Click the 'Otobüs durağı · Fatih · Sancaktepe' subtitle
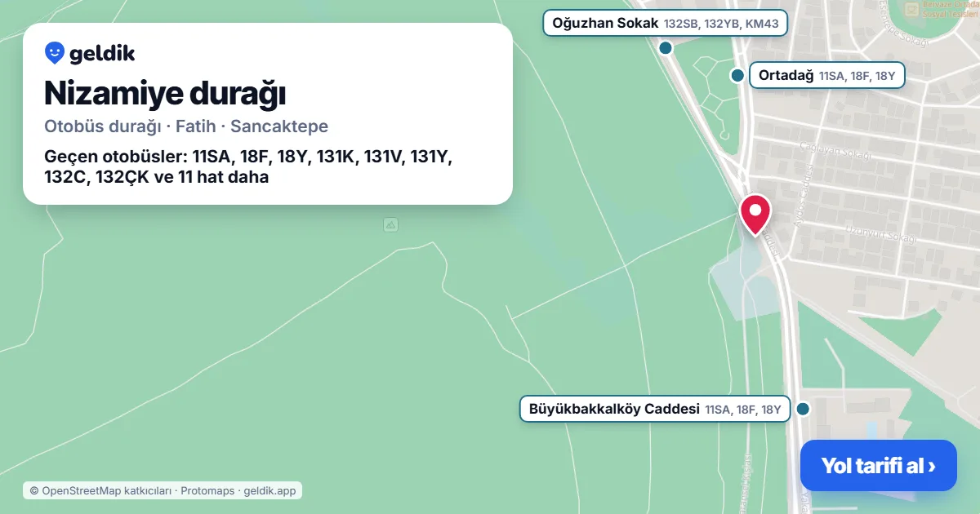Viewport: 980px width, 514px height. (x=186, y=126)
